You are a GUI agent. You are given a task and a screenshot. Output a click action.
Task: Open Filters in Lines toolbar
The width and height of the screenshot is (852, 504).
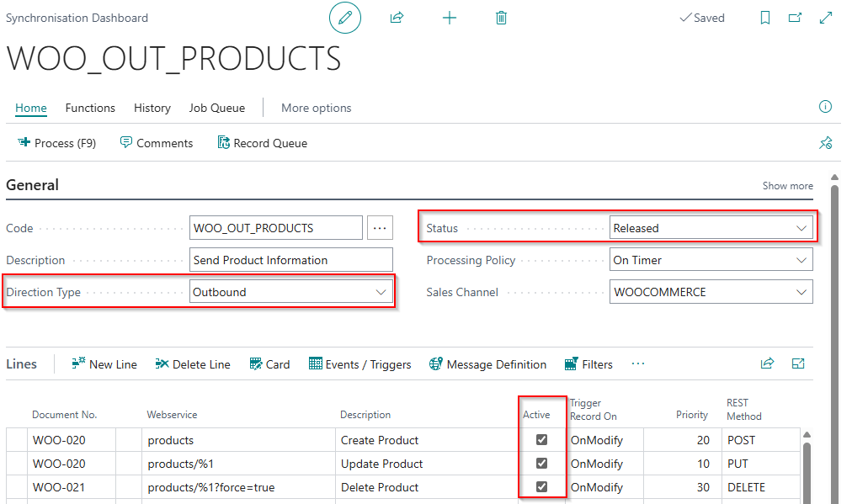click(588, 364)
